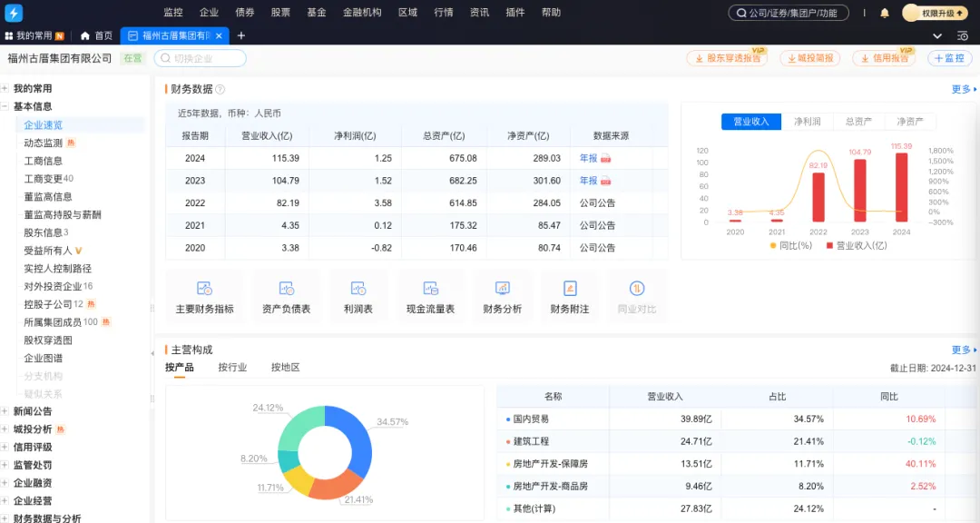Toggle the 营业收入(亿) series in chart legend
This screenshot has width=980, height=523.
point(856,245)
